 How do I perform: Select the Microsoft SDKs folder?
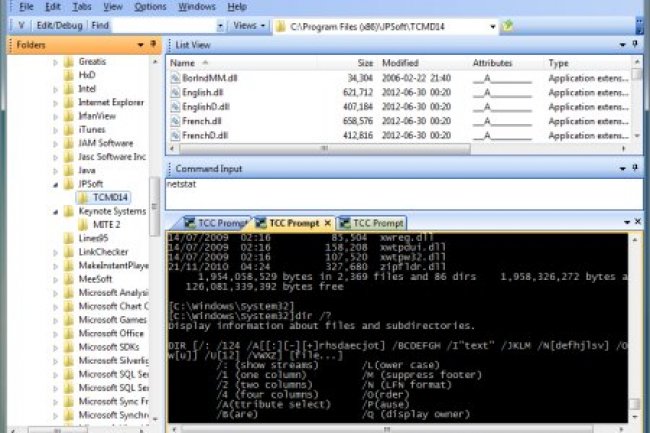109,347
